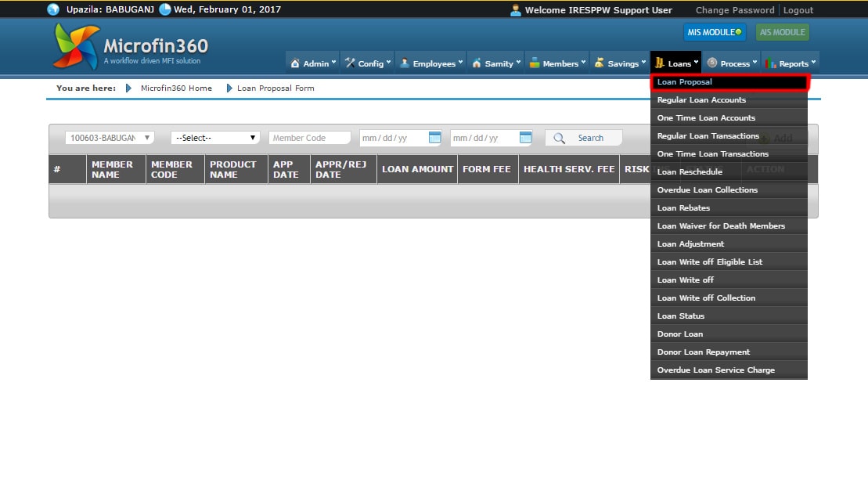Click the globe icon beside Upazila
The height and width of the screenshot is (480, 868).
coord(53,10)
